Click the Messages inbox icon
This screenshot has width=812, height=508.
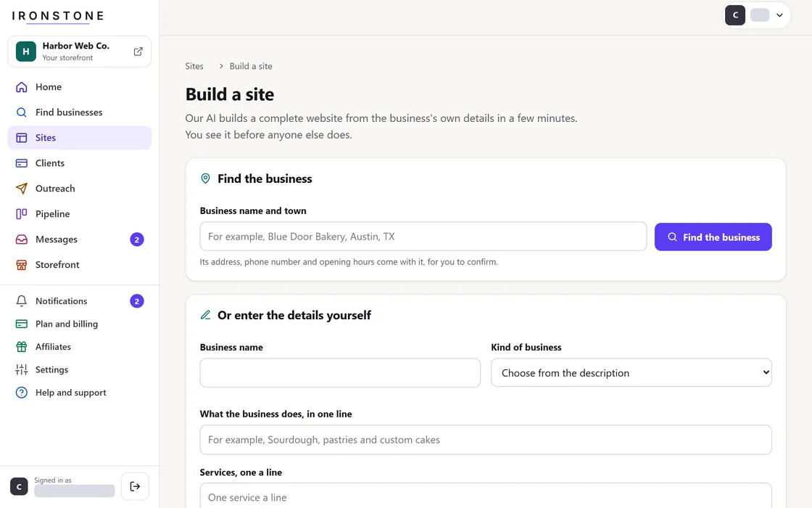(x=21, y=239)
